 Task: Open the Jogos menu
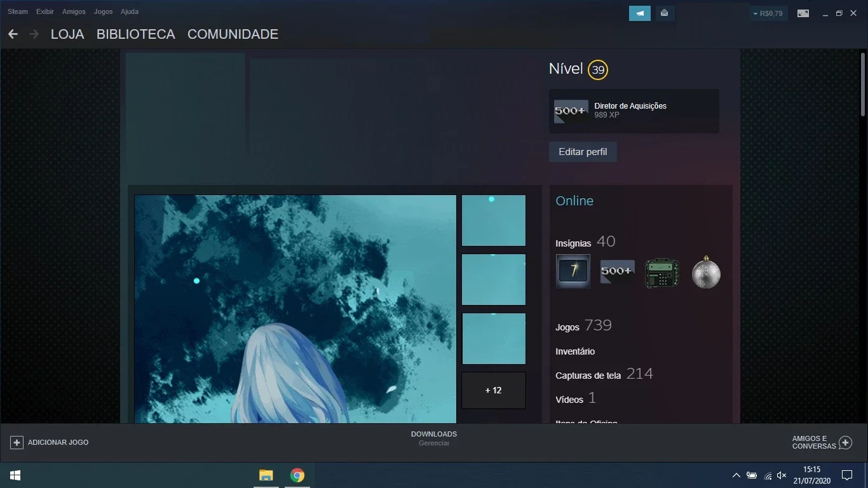[103, 11]
